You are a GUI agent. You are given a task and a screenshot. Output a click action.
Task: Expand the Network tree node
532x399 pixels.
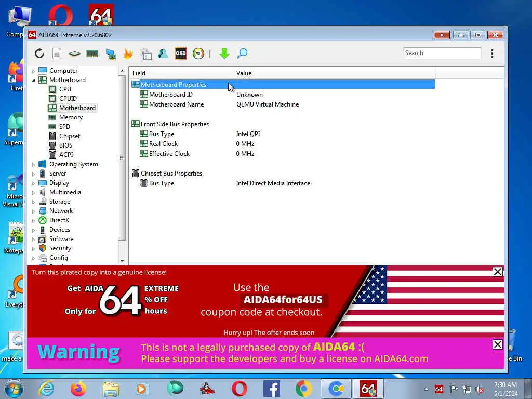click(33, 211)
